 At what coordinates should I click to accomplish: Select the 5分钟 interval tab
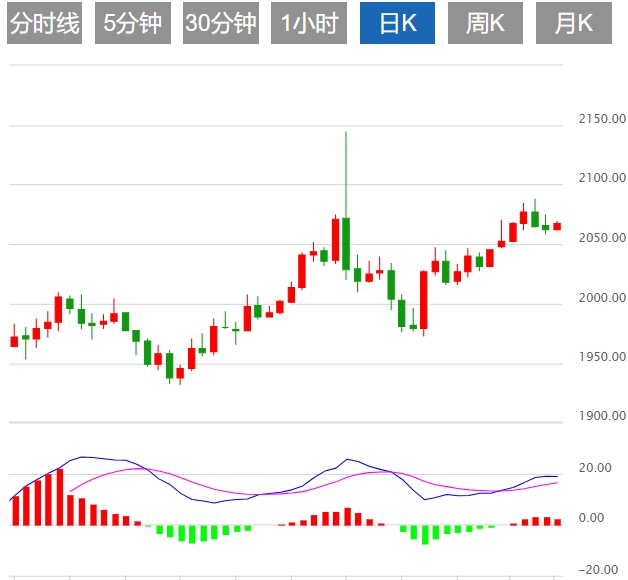pos(132,23)
